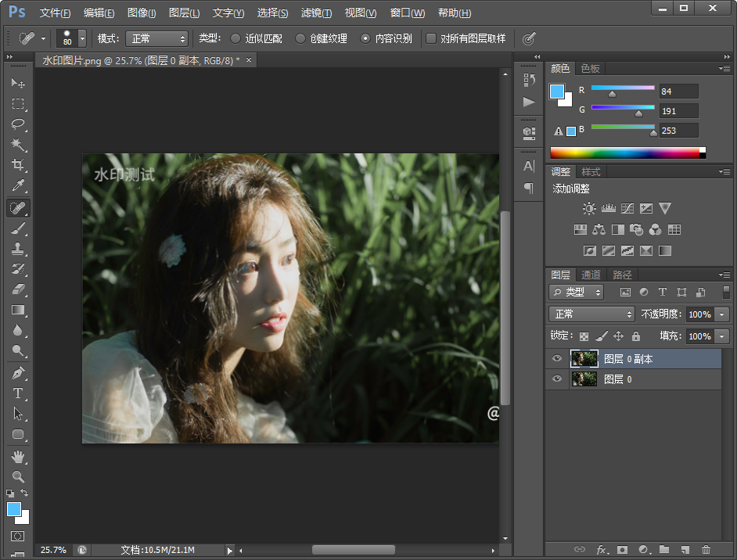Select the Eyedropper tool
737x560 pixels.
pyautogui.click(x=18, y=186)
